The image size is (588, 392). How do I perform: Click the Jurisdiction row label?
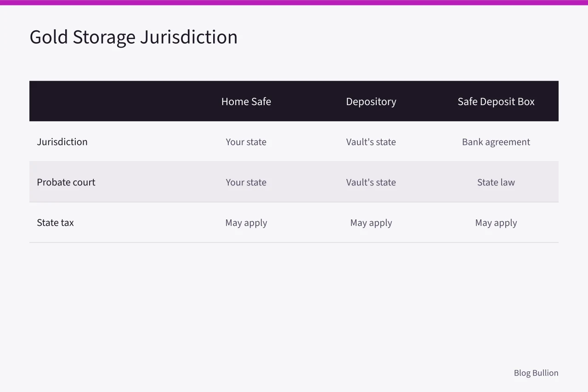(x=62, y=142)
